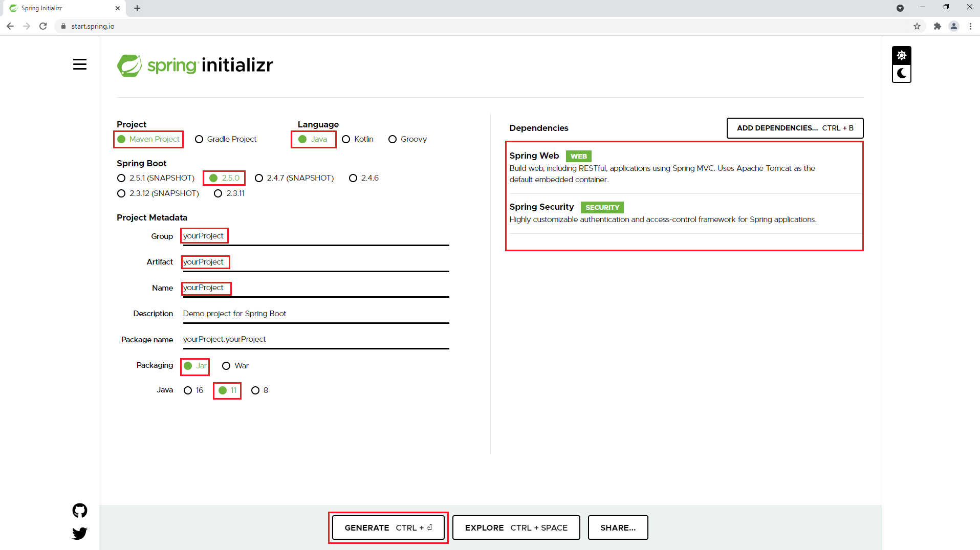Click the Packaging label

click(x=155, y=365)
